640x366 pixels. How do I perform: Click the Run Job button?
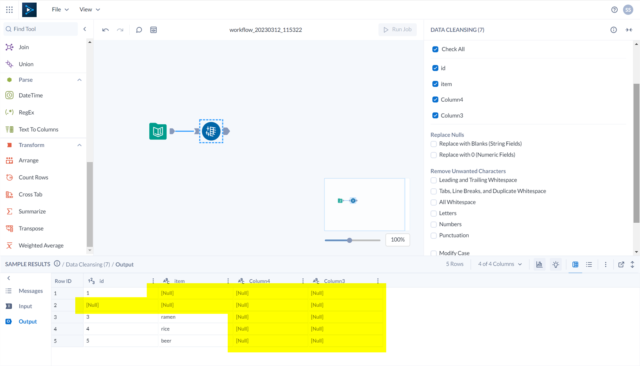[x=398, y=30]
